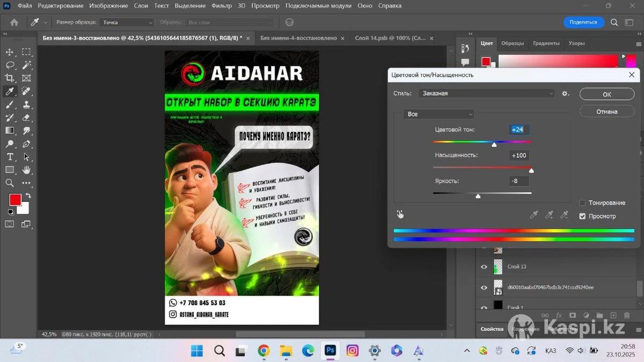Open the Фильтр menu
The height and width of the screenshot is (362, 644).
pos(221,6)
